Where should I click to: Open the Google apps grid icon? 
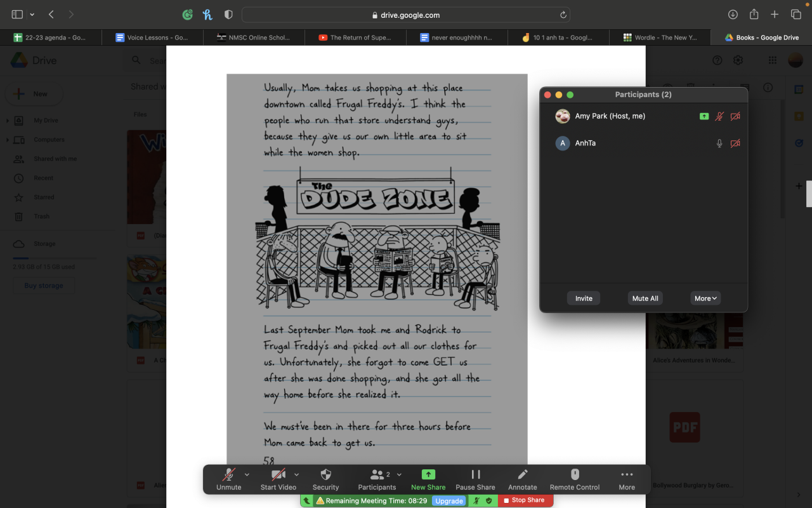(772, 60)
